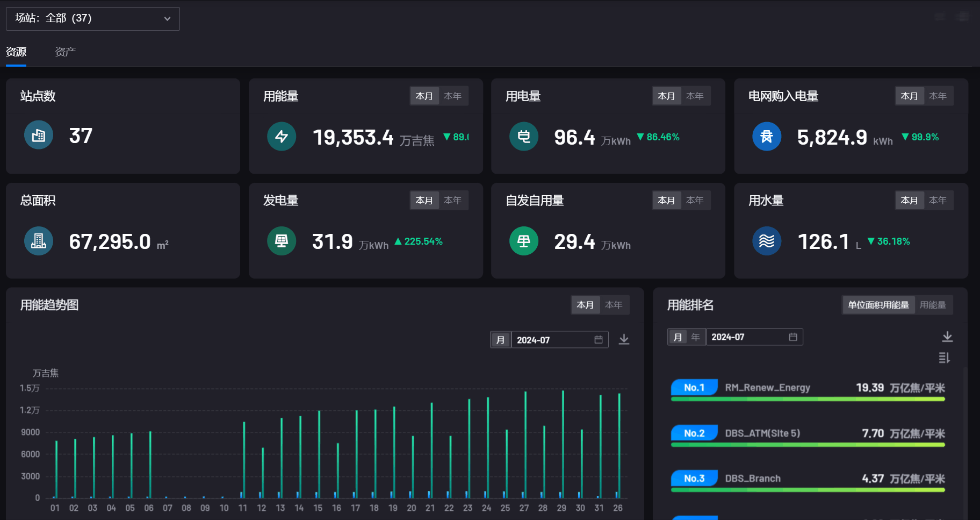Open the 场站 全部 (37) dropdown
The height and width of the screenshot is (520, 980).
(93, 18)
